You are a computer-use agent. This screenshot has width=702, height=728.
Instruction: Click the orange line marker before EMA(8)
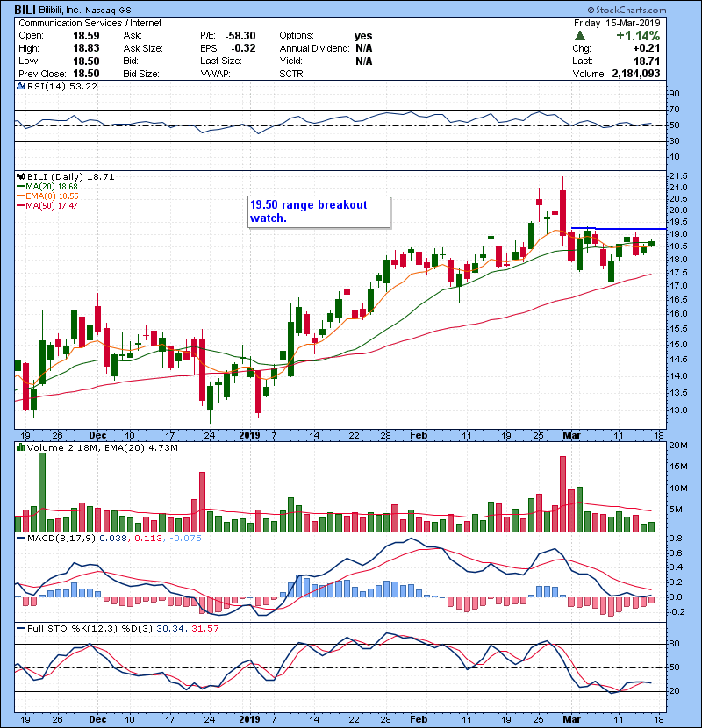(x=20, y=196)
